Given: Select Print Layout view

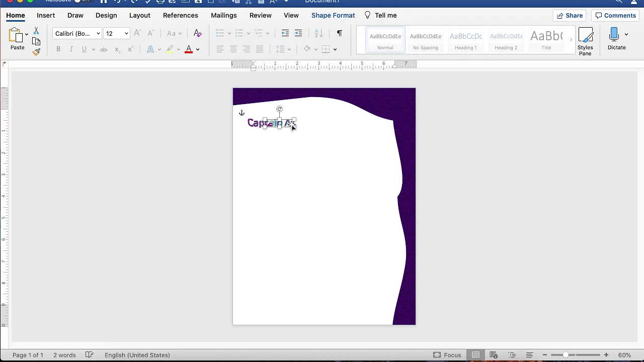Looking at the screenshot, I should (x=475, y=355).
